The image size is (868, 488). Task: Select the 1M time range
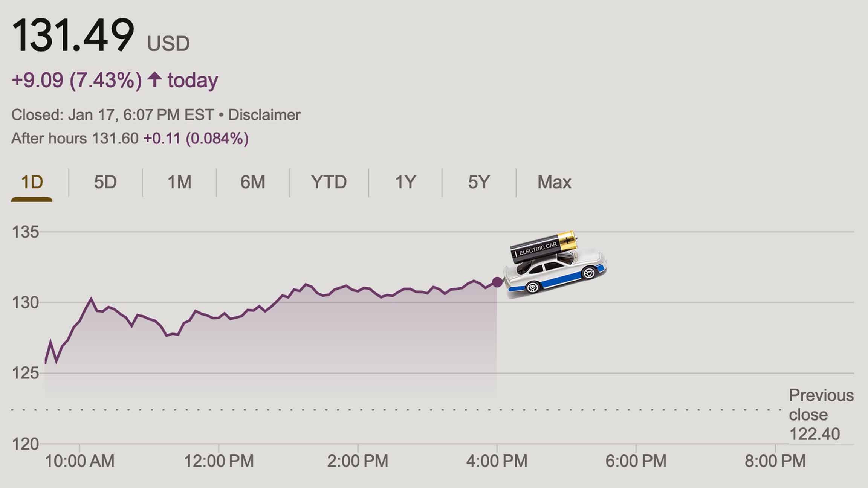[x=179, y=182]
